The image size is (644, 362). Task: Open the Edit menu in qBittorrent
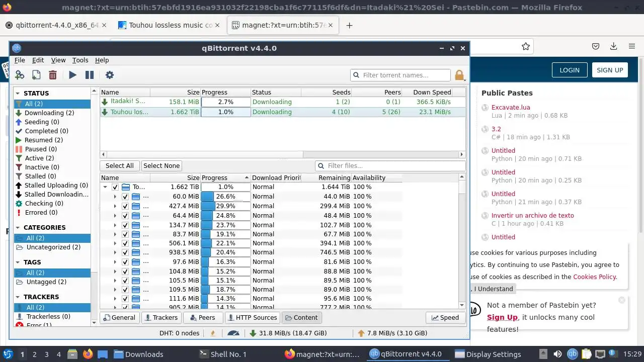(x=38, y=60)
